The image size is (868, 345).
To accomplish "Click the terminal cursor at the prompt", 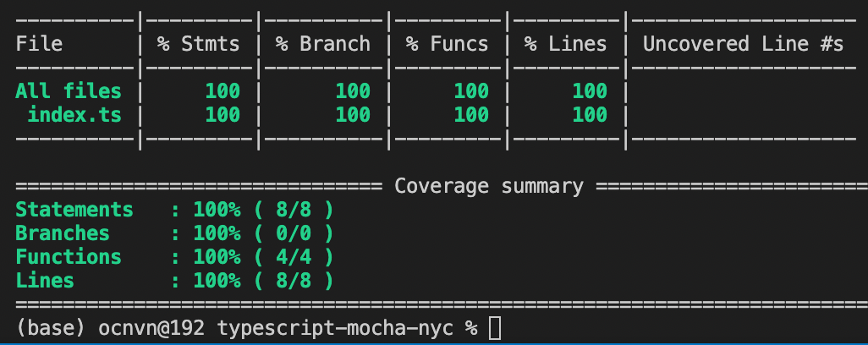I will (x=496, y=328).
